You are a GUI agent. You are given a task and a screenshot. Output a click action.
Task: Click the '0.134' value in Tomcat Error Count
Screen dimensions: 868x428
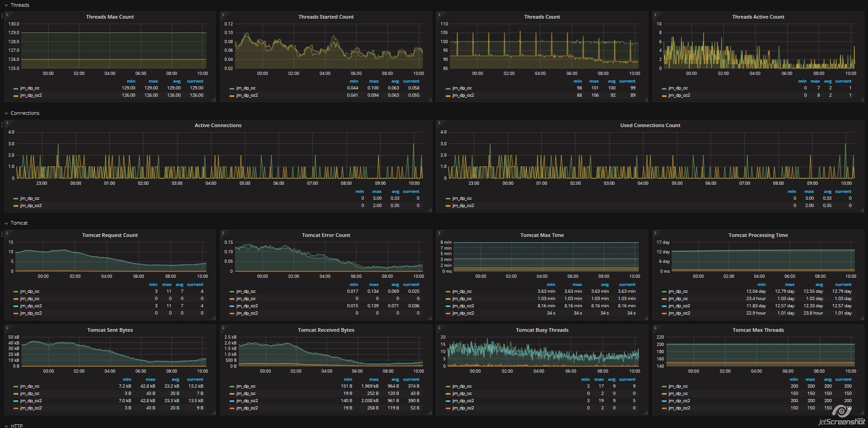point(373,291)
